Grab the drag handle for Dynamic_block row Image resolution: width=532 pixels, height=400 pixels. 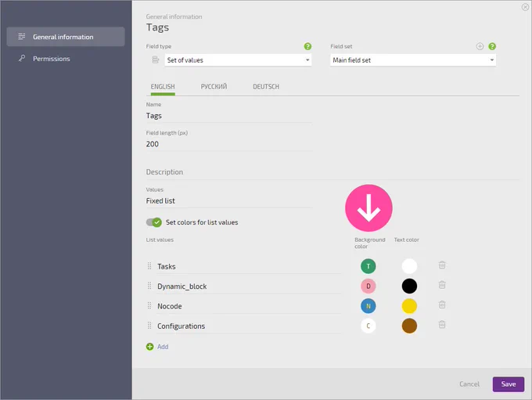click(x=149, y=286)
